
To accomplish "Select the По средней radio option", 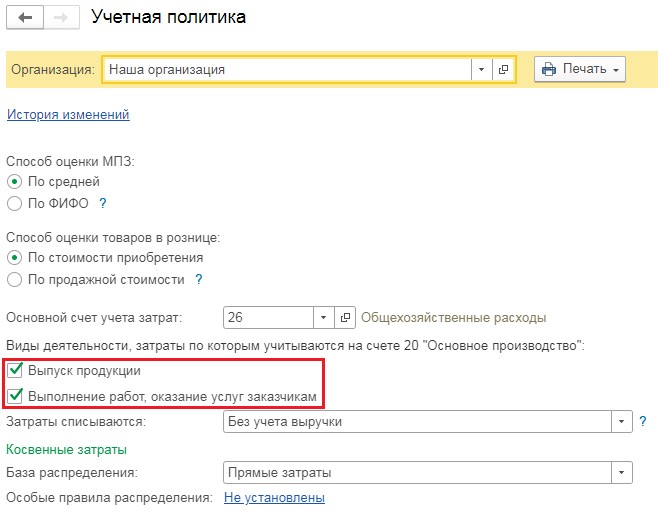I will (14, 181).
